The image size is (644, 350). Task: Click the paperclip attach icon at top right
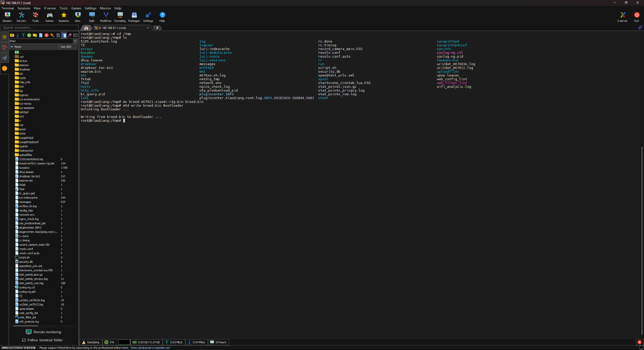pyautogui.click(x=640, y=27)
